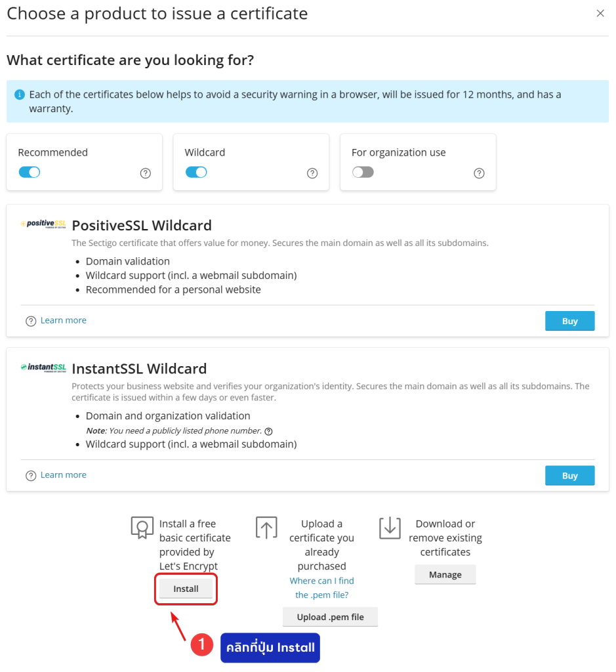
Task: Click the info icon in the blue notice
Action: 19,94
